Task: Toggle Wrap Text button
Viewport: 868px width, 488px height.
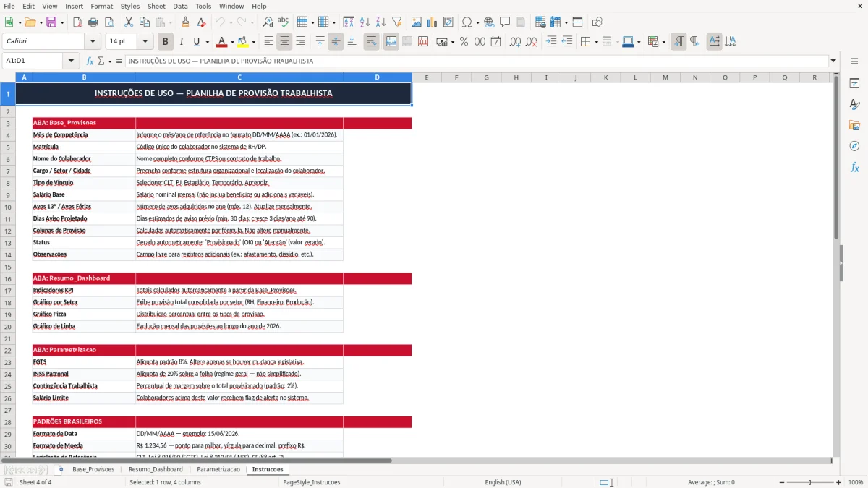Action: 372,42
